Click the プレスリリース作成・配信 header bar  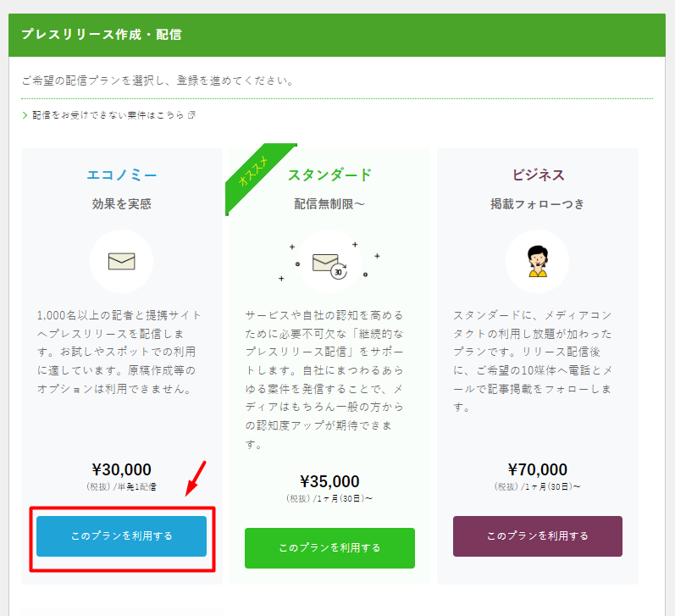tap(337, 35)
